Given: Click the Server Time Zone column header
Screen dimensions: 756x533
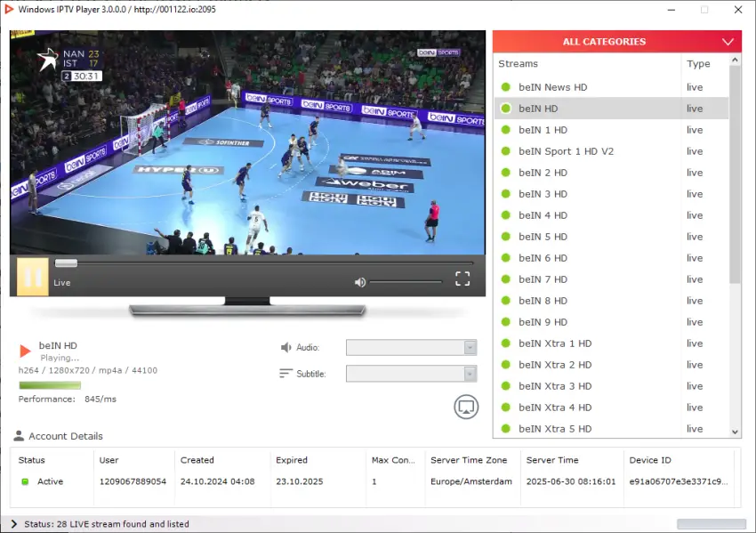Looking at the screenshot, I should (469, 460).
